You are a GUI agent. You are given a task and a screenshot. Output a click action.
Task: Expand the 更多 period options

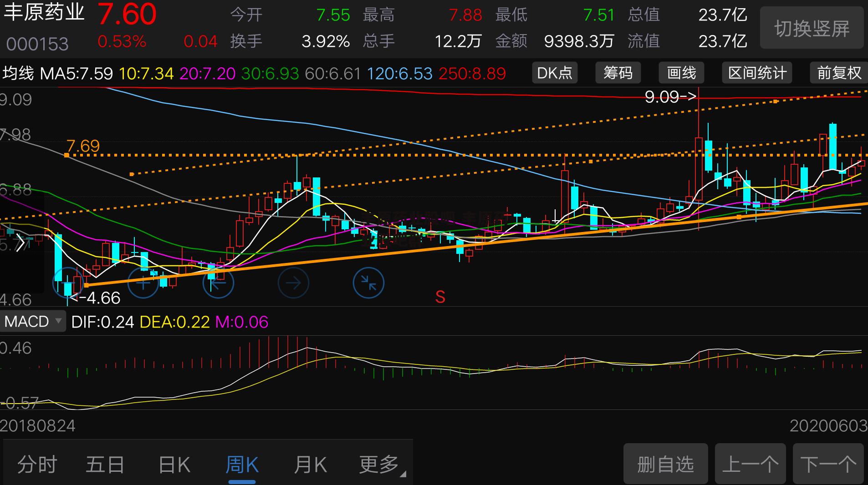point(382,465)
